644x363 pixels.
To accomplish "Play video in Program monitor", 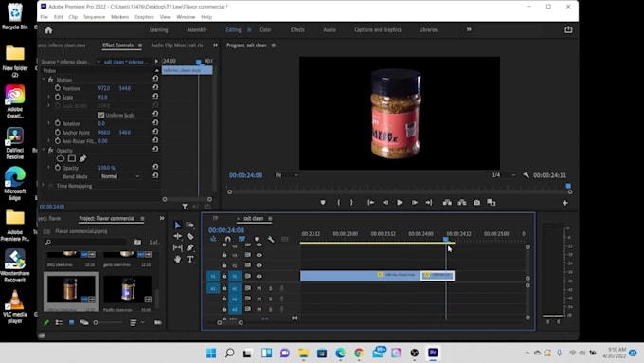I will pos(400,202).
